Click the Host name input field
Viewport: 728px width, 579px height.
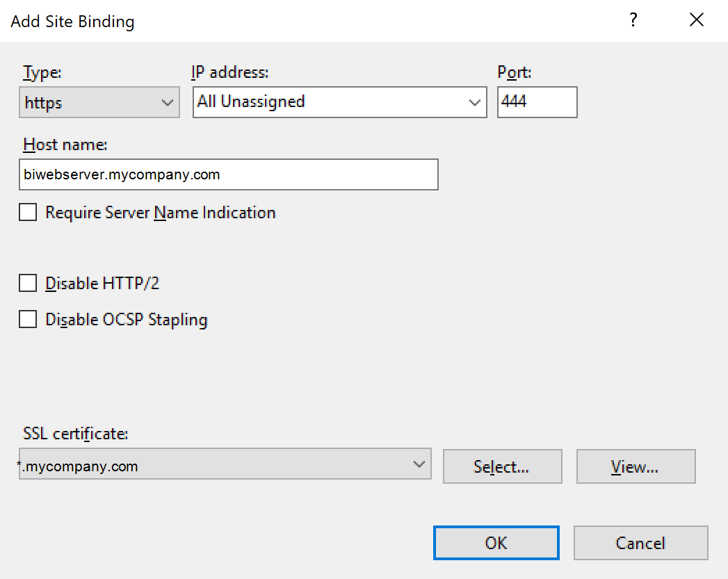pos(228,174)
